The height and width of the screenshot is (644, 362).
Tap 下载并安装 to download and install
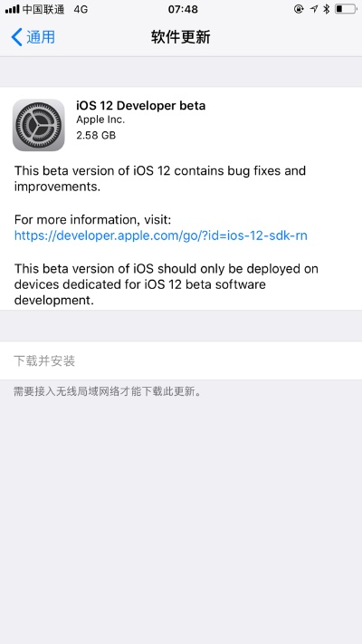click(181, 360)
